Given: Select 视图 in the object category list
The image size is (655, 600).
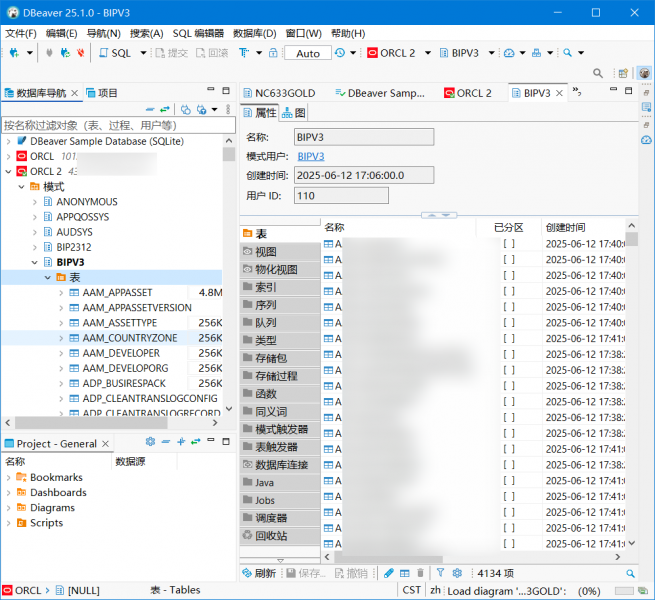Looking at the screenshot, I should coord(280,252).
